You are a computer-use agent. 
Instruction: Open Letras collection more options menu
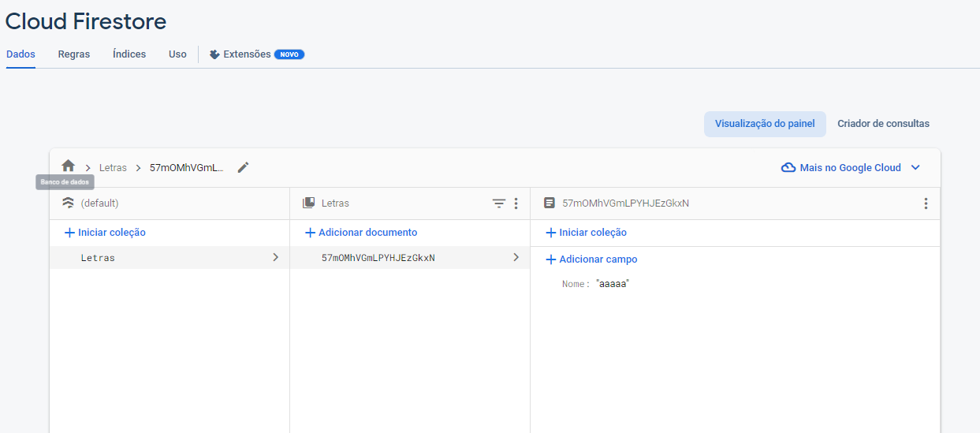pos(516,203)
